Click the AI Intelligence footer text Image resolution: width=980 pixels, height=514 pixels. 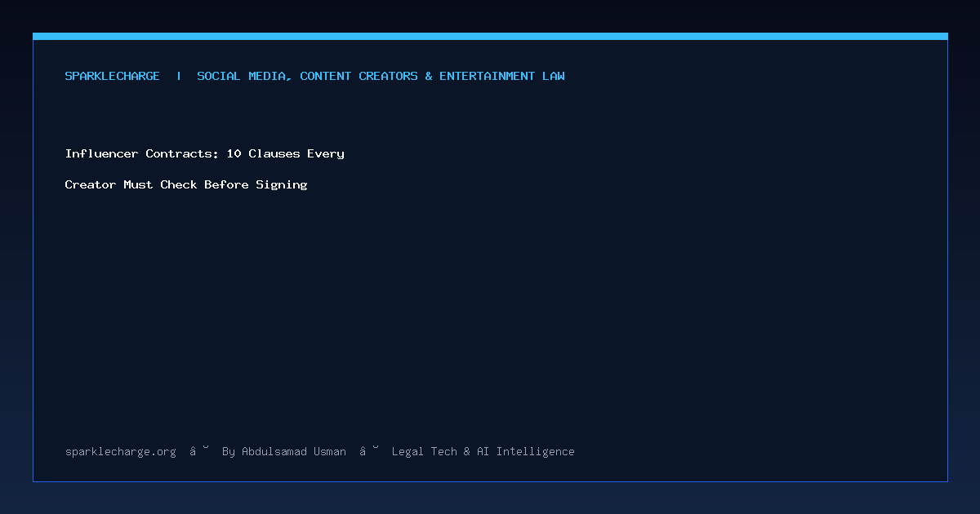(x=526, y=451)
